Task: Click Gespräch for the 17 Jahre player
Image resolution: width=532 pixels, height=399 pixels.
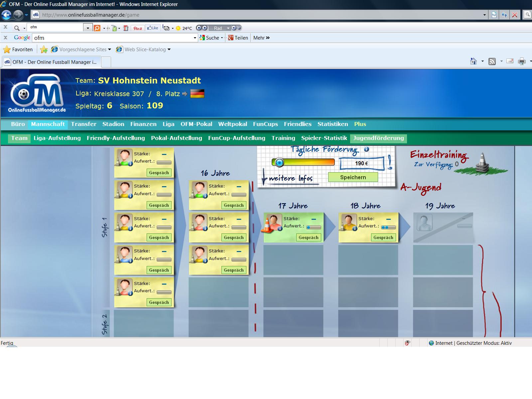Action: [308, 237]
